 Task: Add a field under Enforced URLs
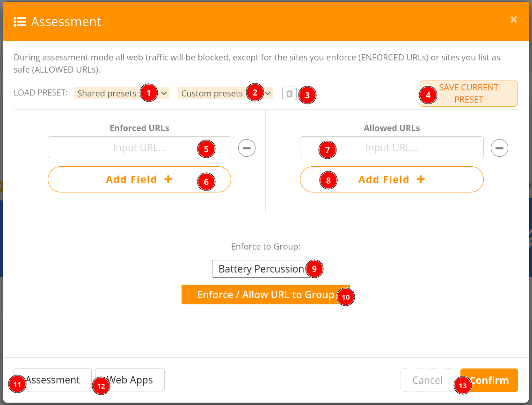tap(139, 179)
